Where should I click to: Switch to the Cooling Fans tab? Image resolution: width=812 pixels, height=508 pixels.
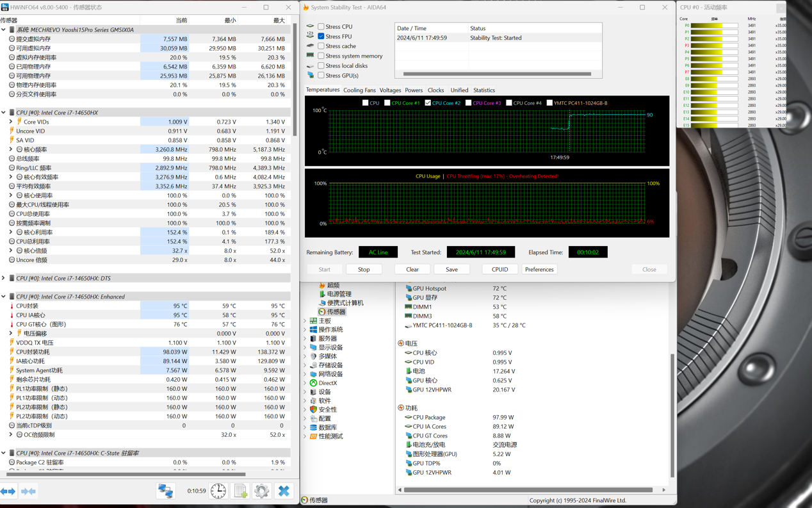[359, 90]
